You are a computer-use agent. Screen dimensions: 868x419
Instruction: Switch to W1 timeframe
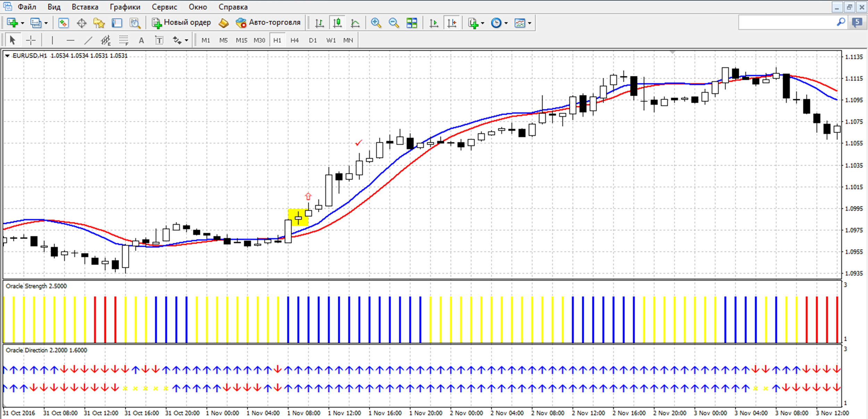(x=331, y=41)
